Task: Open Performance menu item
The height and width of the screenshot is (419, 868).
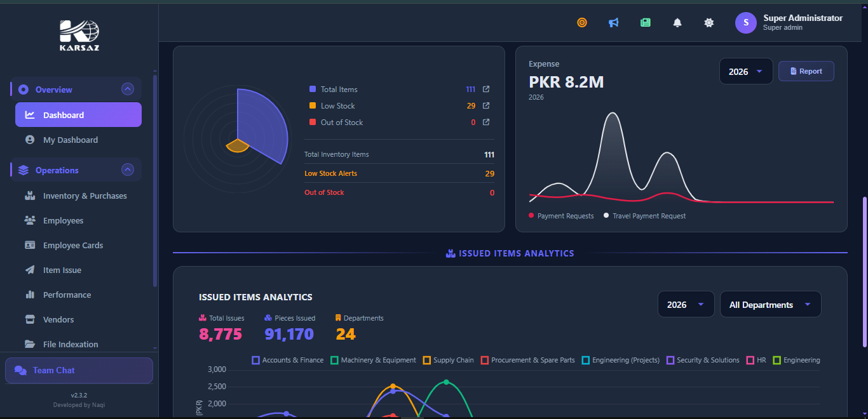Action: pyautogui.click(x=78, y=295)
